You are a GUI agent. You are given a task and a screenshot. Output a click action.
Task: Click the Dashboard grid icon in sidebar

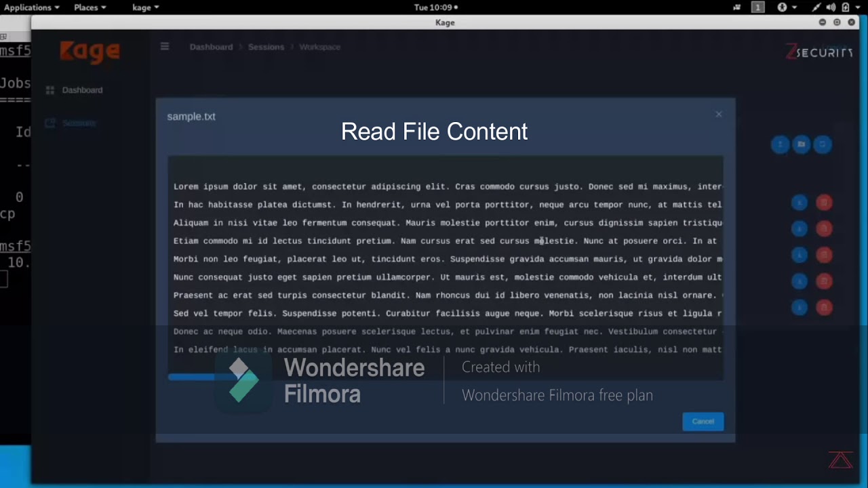50,90
